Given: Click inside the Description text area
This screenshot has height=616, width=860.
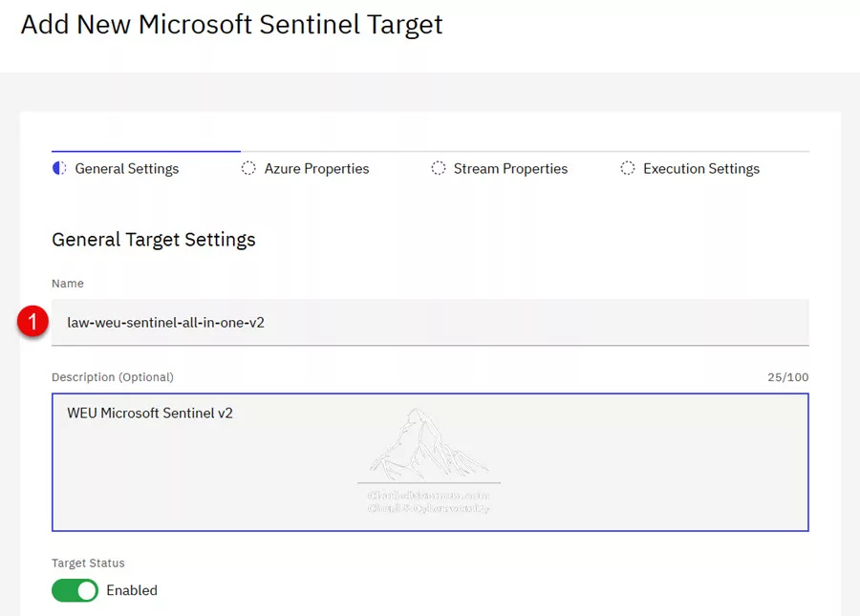Looking at the screenshot, I should 430,462.
